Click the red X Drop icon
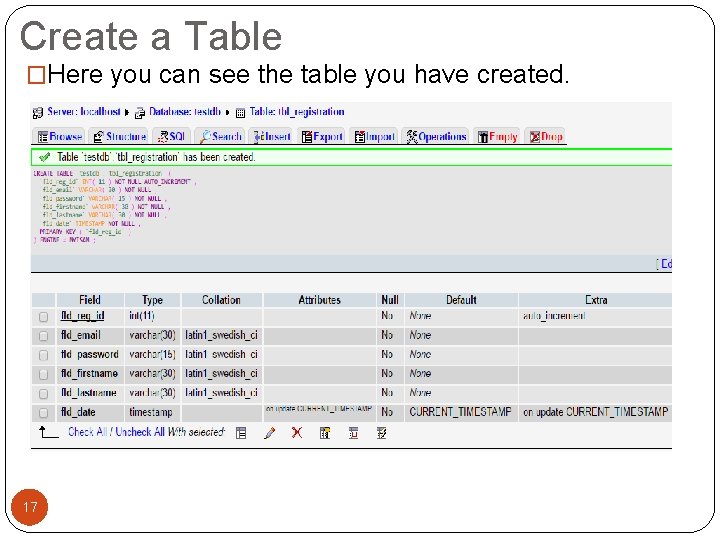 (297, 433)
